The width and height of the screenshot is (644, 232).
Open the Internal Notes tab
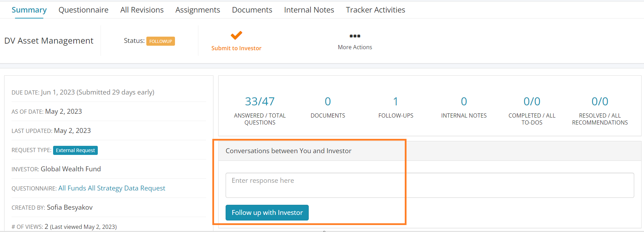click(309, 10)
